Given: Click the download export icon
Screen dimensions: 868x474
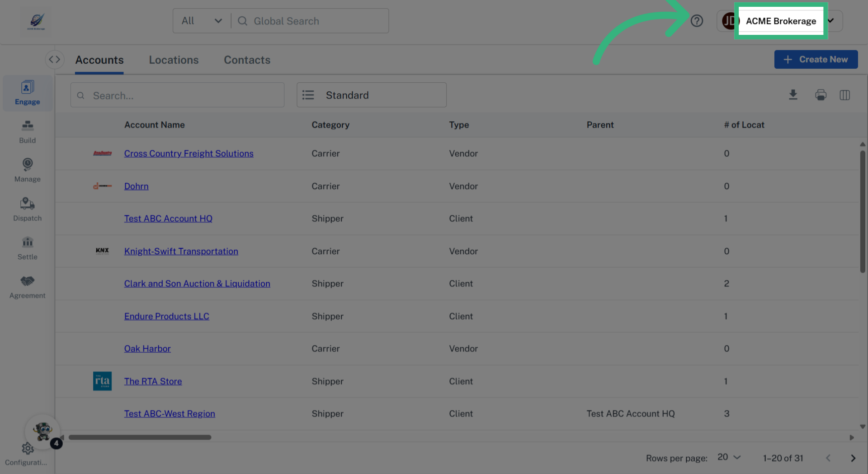Looking at the screenshot, I should pos(793,95).
